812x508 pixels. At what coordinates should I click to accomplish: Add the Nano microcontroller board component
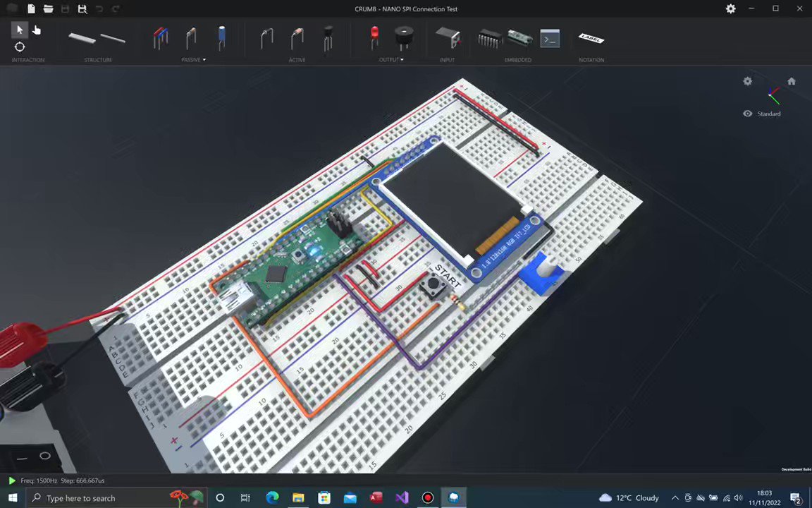pos(519,37)
